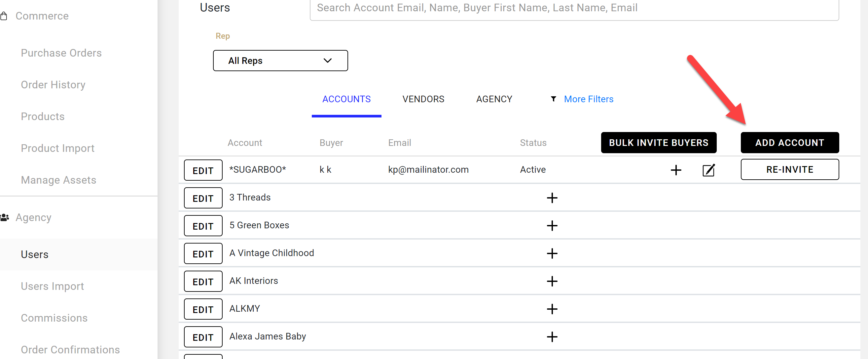Click Bulk Invite Buyers button
This screenshot has width=868, height=359.
[658, 143]
